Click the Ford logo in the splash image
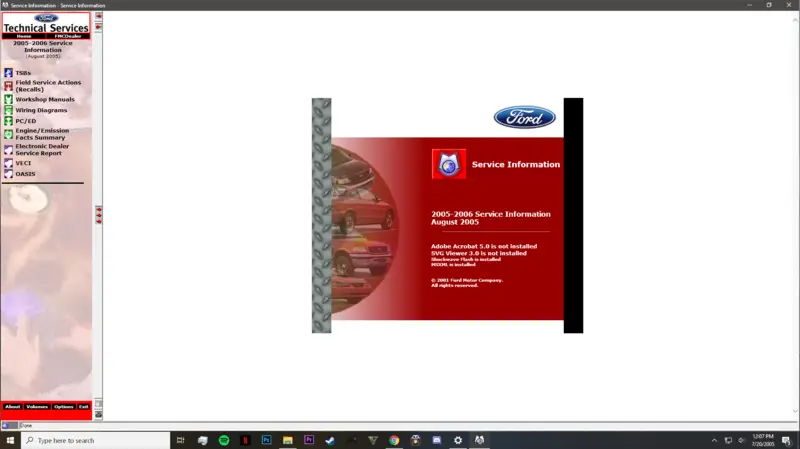 [x=524, y=117]
